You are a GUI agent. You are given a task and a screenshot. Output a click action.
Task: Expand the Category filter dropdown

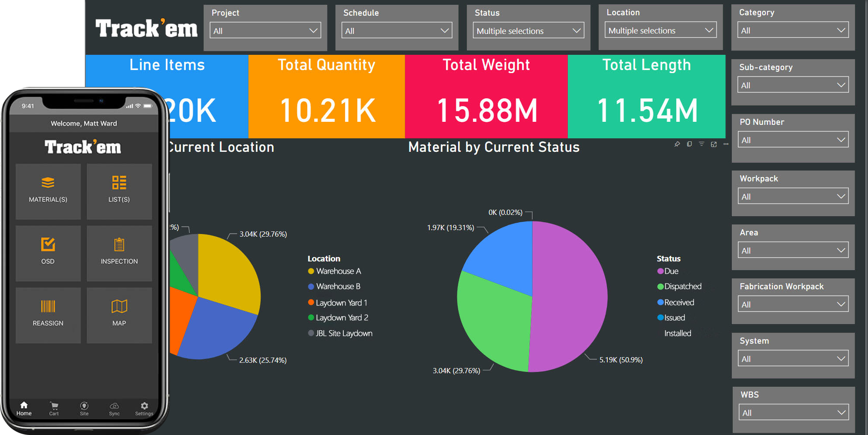[x=793, y=30]
